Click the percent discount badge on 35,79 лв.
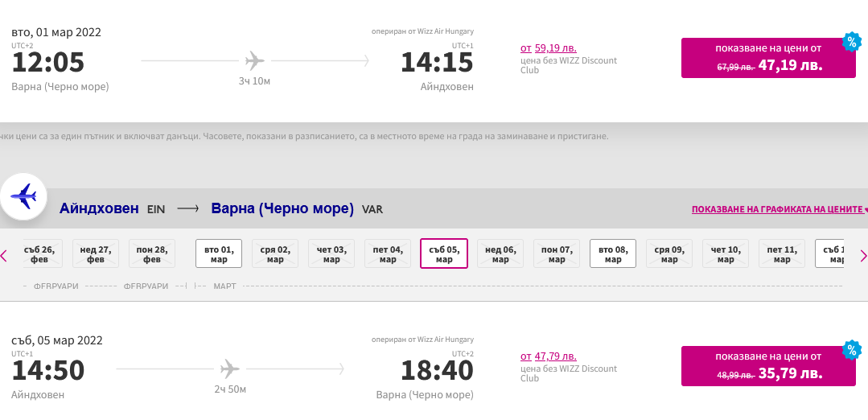This screenshot has height=420, width=868. click(x=851, y=350)
